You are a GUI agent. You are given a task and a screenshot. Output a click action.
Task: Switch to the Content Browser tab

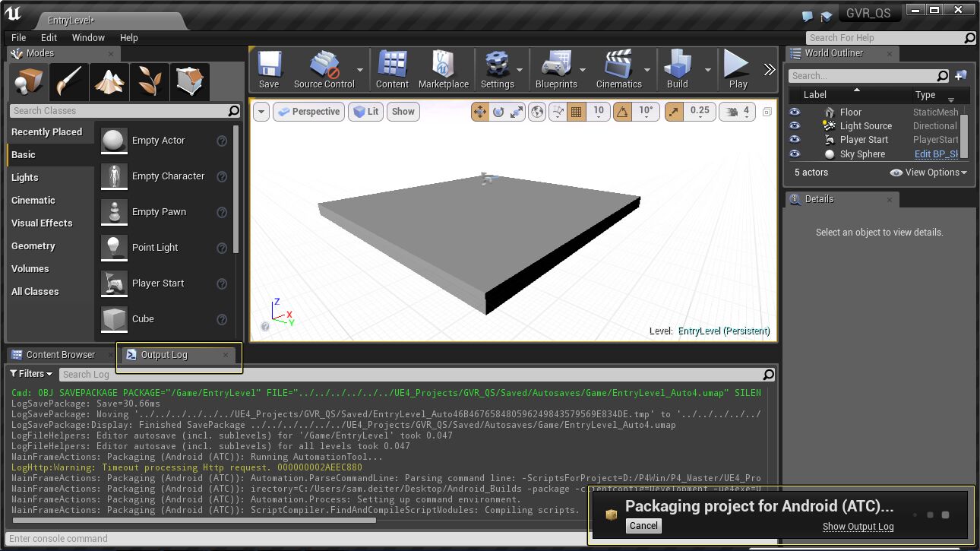pos(61,354)
